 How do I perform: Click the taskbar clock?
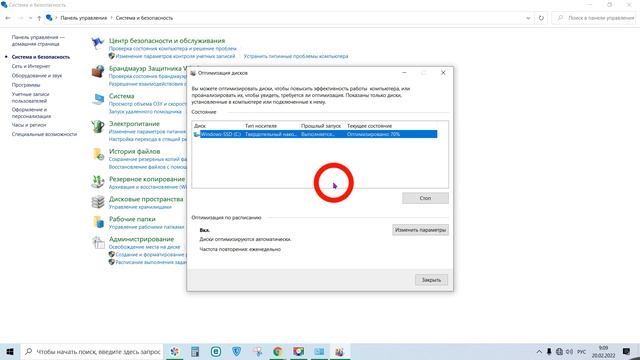(603, 351)
